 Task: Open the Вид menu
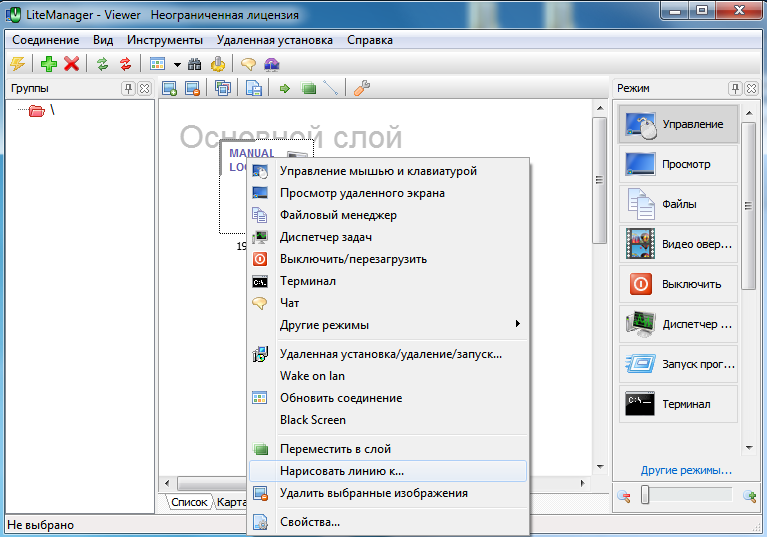point(103,40)
